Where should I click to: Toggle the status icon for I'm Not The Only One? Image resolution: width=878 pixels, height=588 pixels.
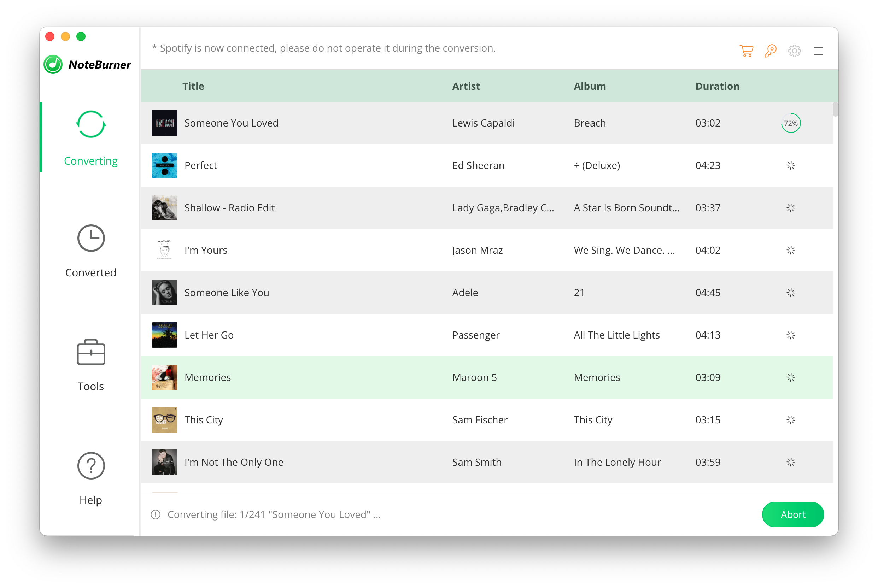791,462
